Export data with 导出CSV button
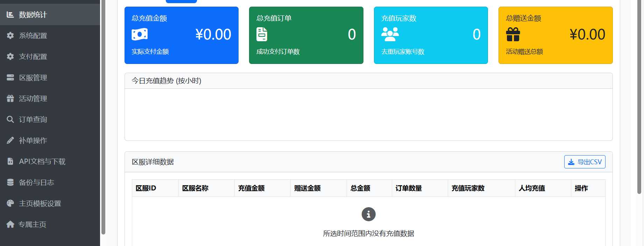644x246 pixels. coord(585,162)
